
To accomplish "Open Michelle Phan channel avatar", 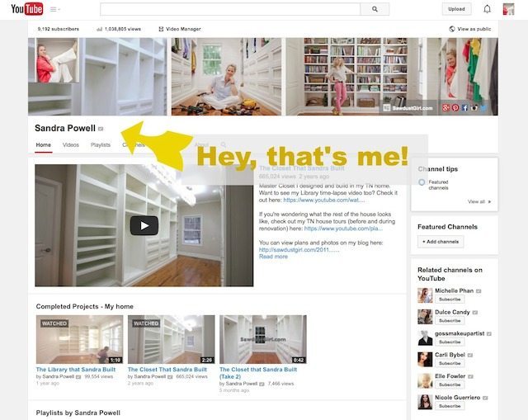I will pyautogui.click(x=425, y=295).
